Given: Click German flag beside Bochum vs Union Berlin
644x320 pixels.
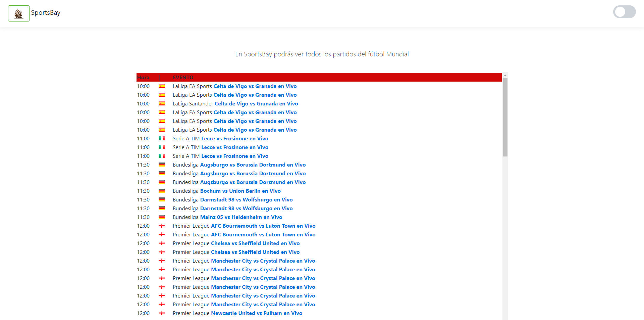Looking at the screenshot, I should click(162, 191).
